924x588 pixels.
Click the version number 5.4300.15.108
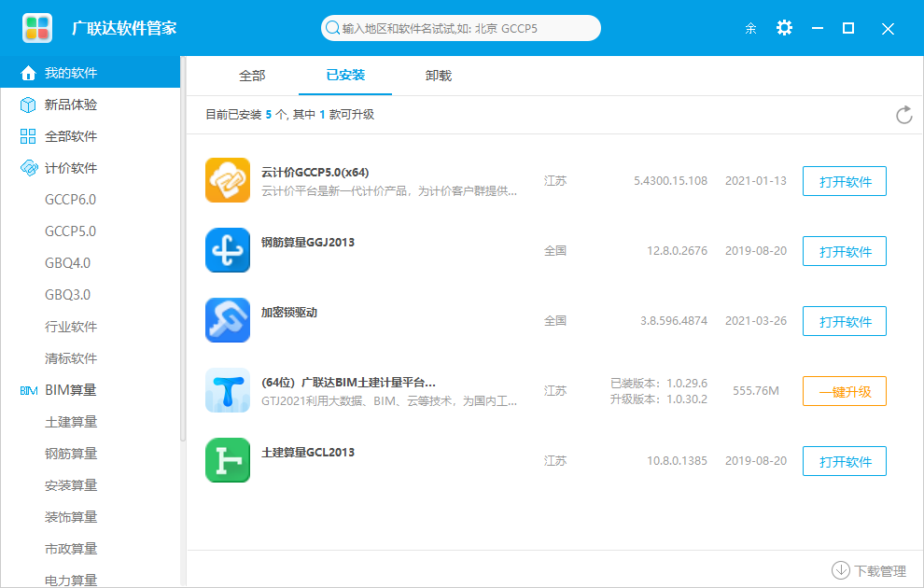click(671, 181)
